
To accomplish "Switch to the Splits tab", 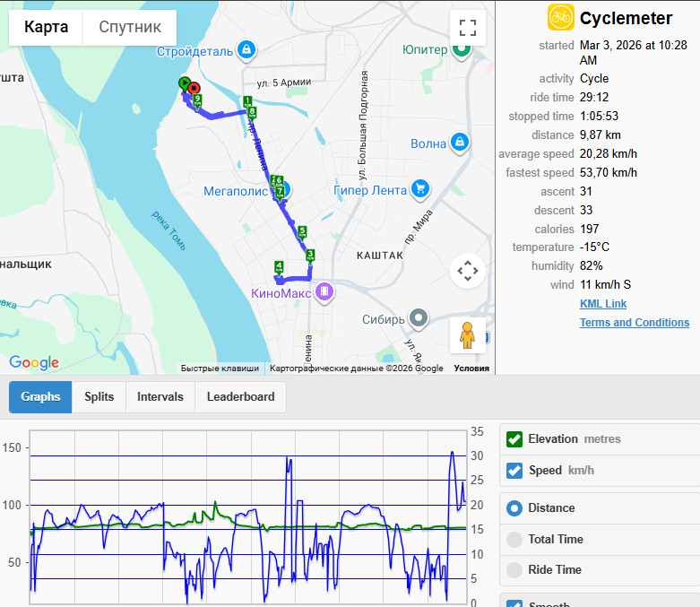I will (x=99, y=396).
